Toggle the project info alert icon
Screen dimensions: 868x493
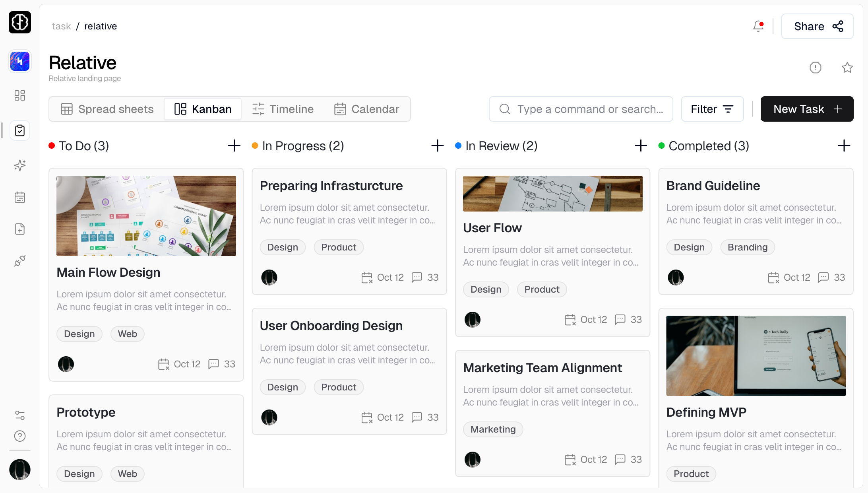816,67
